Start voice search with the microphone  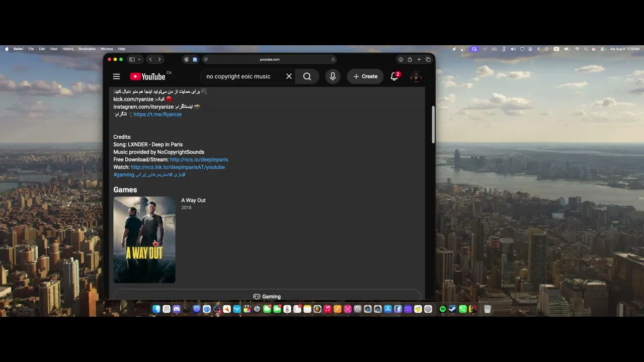click(332, 76)
